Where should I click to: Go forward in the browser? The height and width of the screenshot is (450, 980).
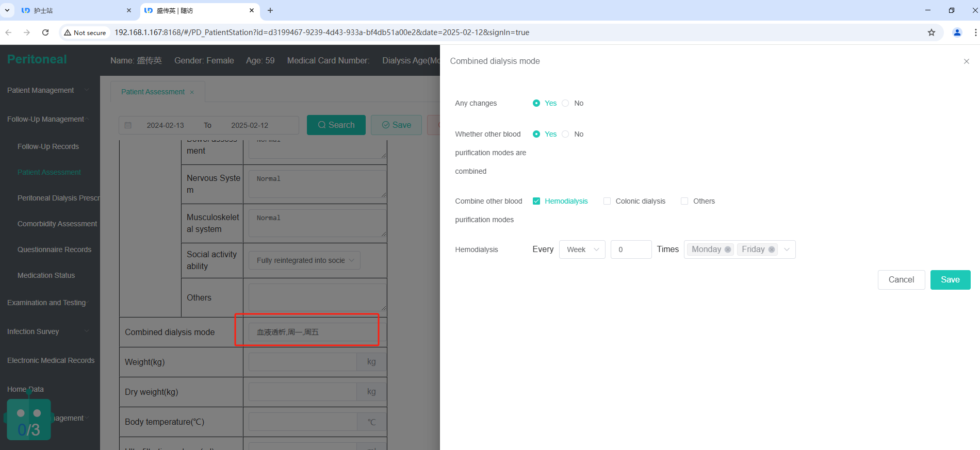click(x=27, y=32)
